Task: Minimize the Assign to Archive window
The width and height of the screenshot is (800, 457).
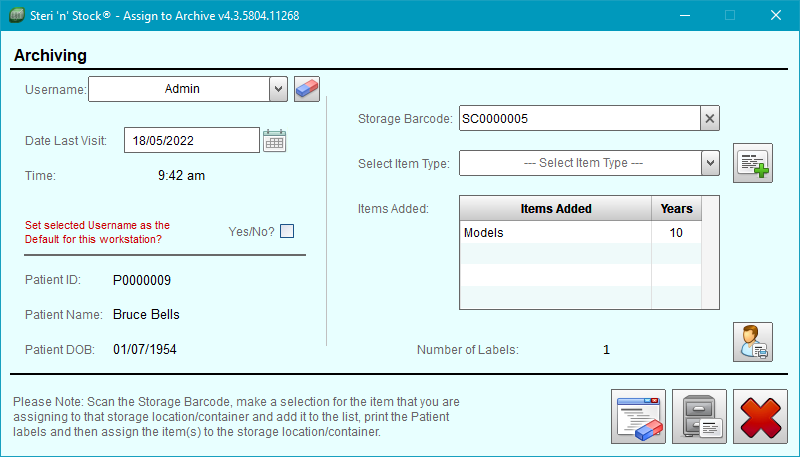Action: coord(685,15)
